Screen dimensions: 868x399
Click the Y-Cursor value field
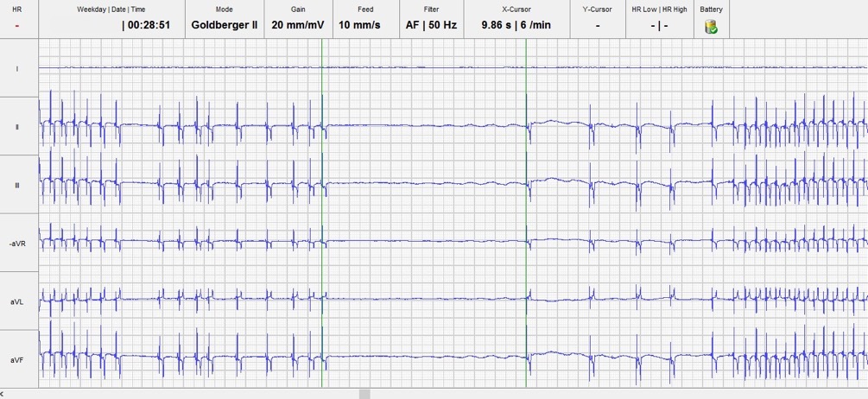(x=598, y=25)
